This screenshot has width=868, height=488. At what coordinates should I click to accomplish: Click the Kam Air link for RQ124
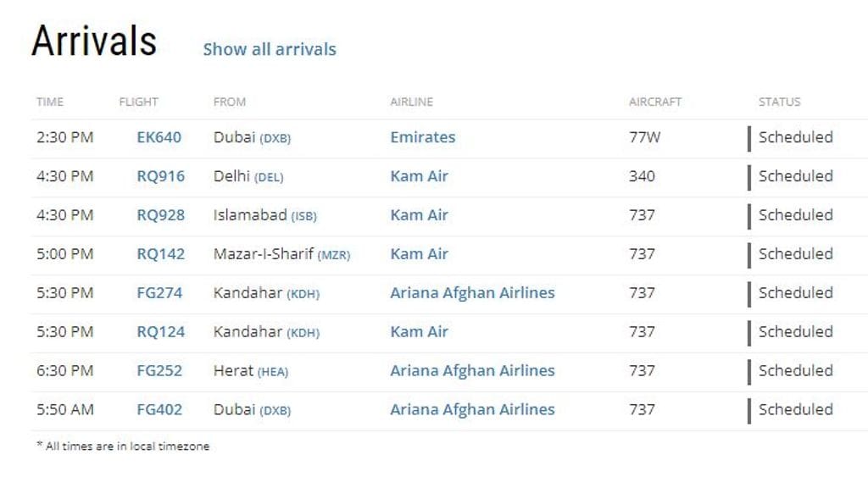pyautogui.click(x=418, y=332)
